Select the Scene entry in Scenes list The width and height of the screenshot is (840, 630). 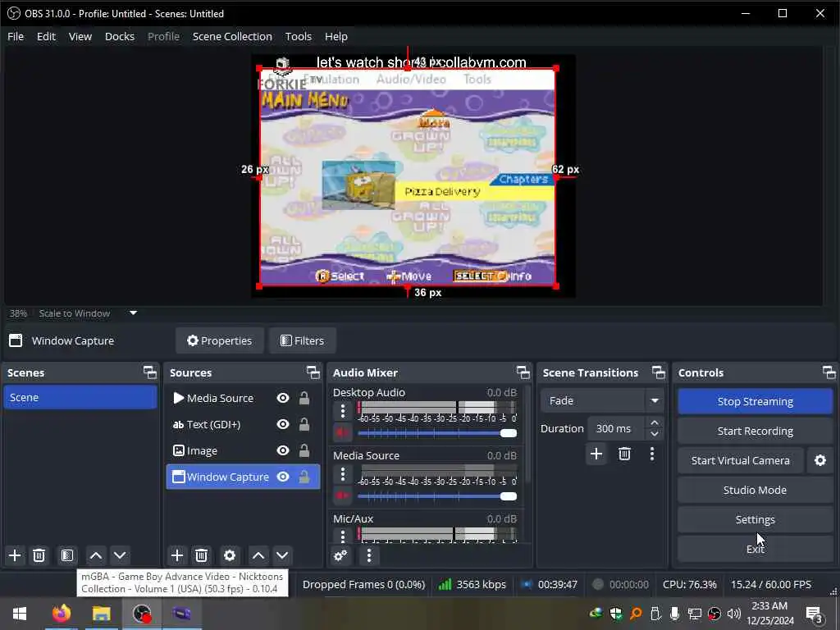tap(80, 398)
